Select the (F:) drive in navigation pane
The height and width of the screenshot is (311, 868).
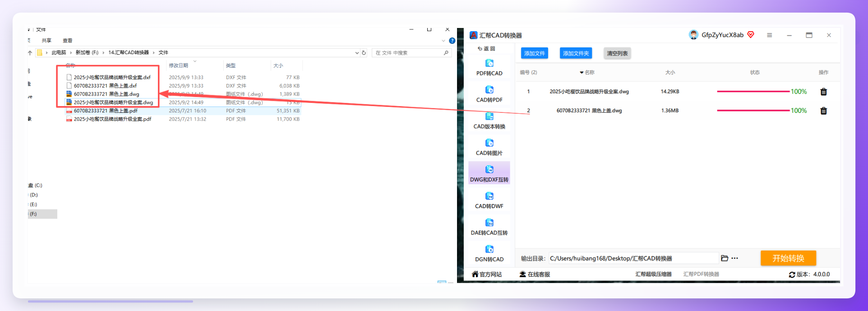[x=42, y=214]
